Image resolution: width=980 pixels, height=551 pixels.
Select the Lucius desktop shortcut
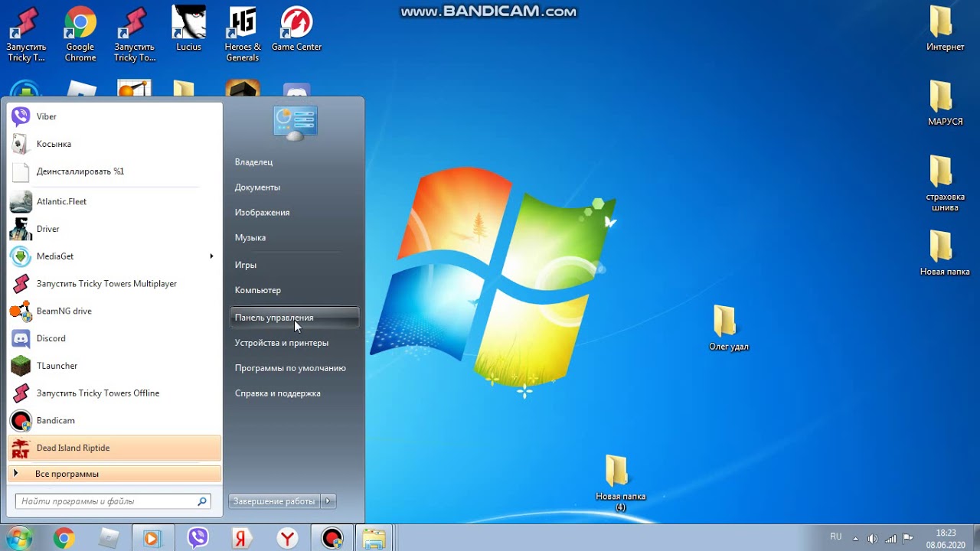point(188,29)
